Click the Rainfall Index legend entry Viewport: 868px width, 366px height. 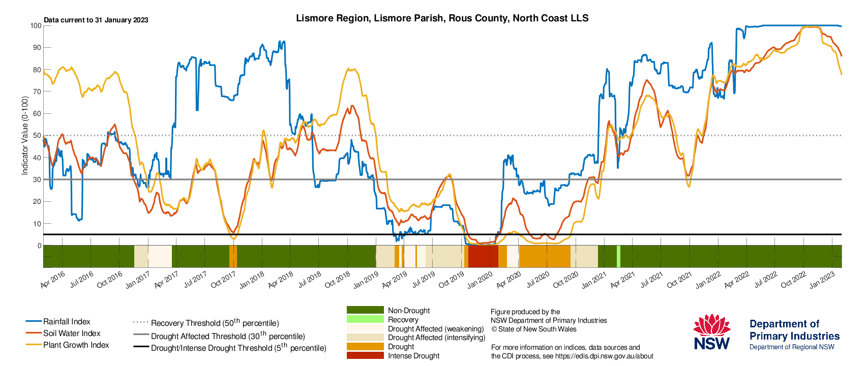click(58, 321)
